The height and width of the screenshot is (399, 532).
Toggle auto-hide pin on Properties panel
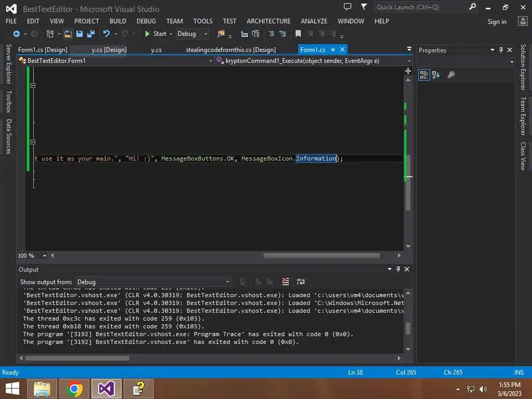(501, 50)
